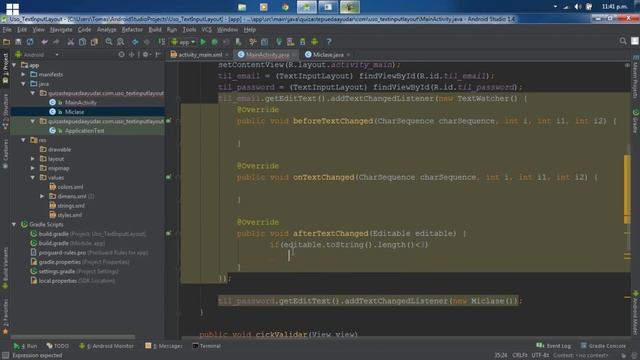Switch to the Miclase.java tab

coord(328,55)
